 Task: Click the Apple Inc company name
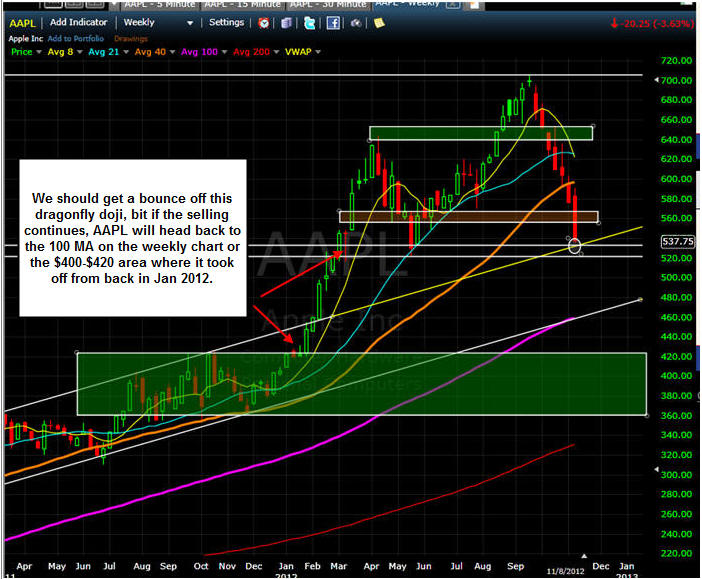pos(26,39)
